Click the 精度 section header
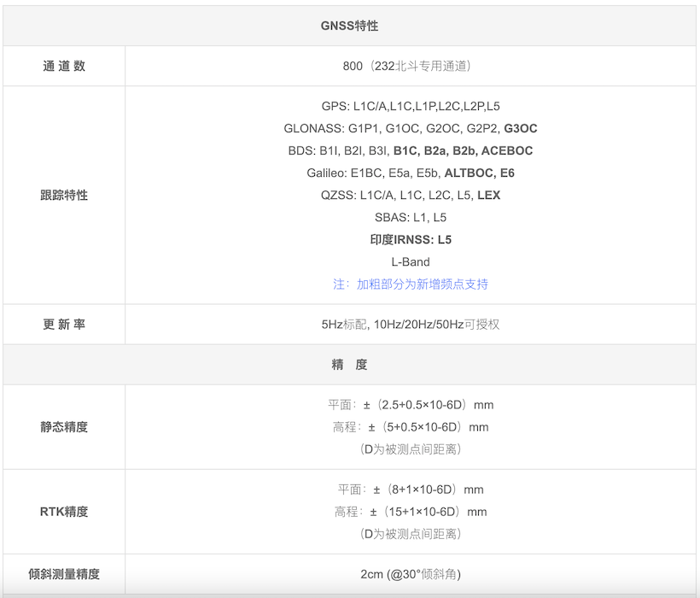Screen dimensions: 700x598 tap(349, 365)
